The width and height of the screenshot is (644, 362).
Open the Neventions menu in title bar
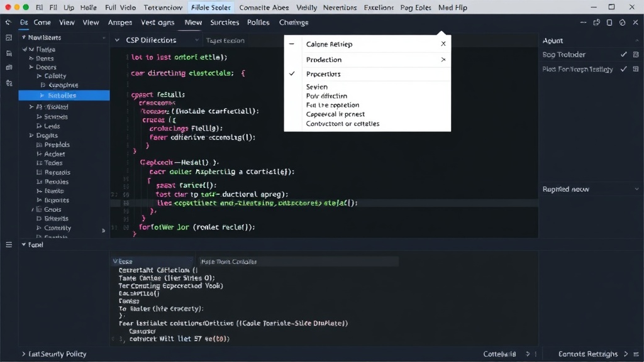click(340, 8)
